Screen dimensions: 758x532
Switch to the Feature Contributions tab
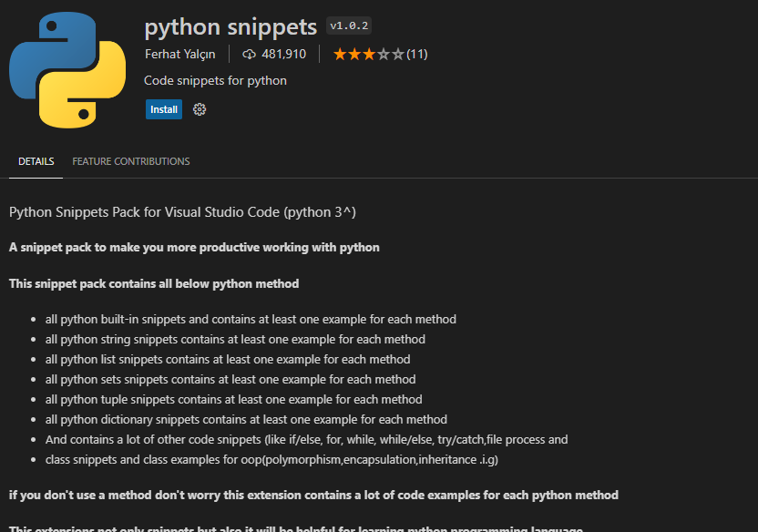click(x=131, y=161)
